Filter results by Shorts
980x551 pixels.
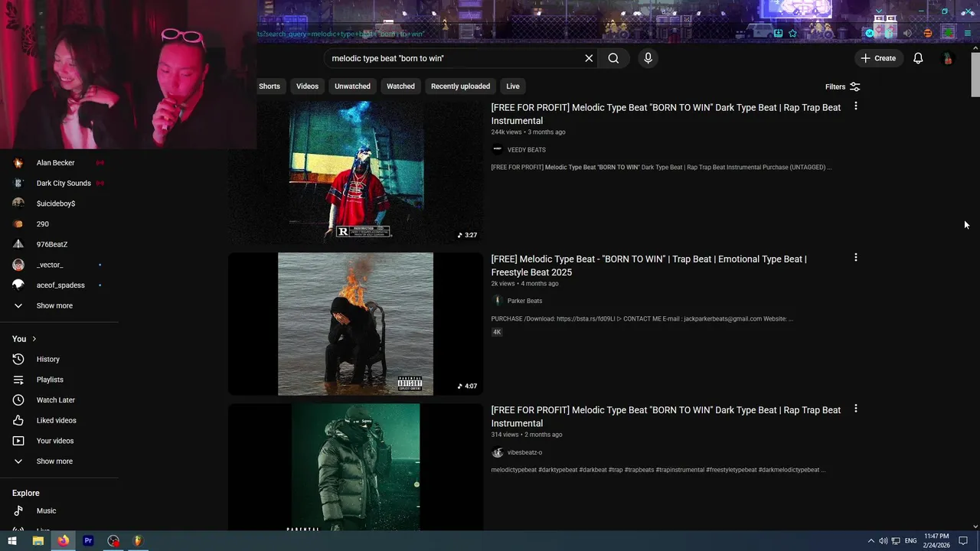269,86
